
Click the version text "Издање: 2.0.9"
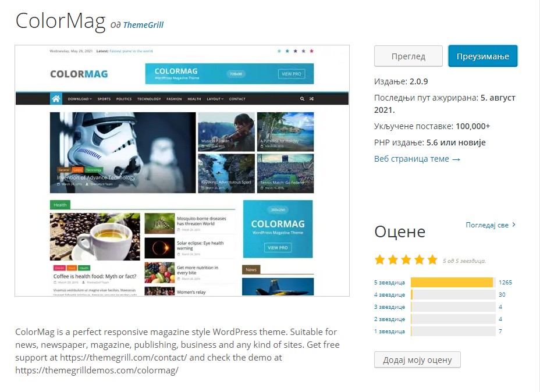pos(401,81)
